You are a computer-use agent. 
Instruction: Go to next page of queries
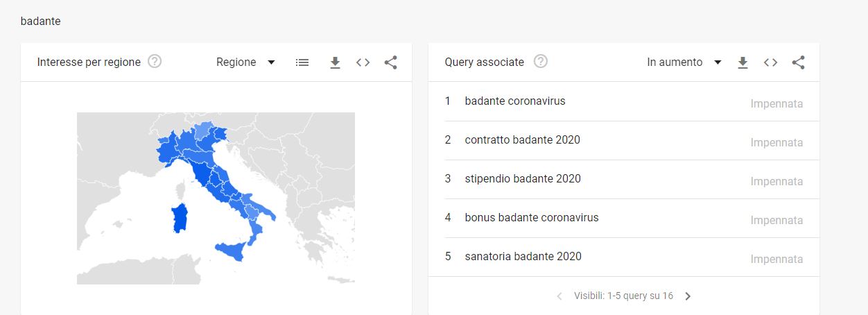[688, 296]
